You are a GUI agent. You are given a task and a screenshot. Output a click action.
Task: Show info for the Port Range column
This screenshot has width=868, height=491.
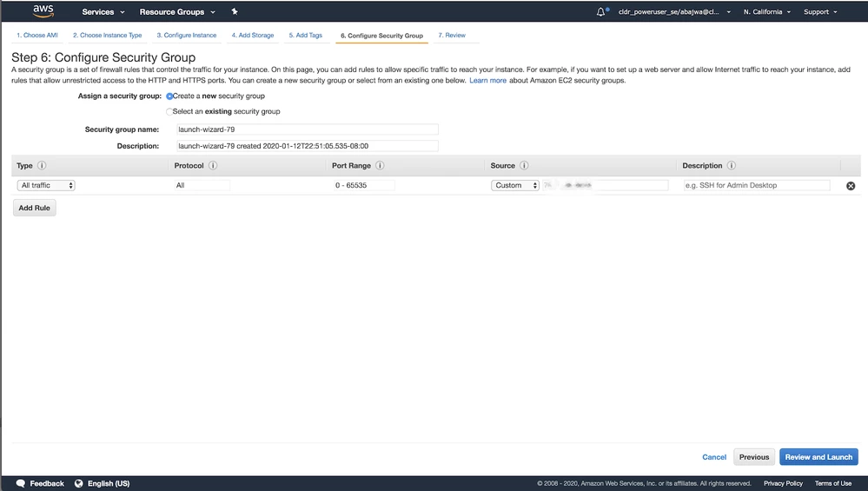tap(380, 165)
